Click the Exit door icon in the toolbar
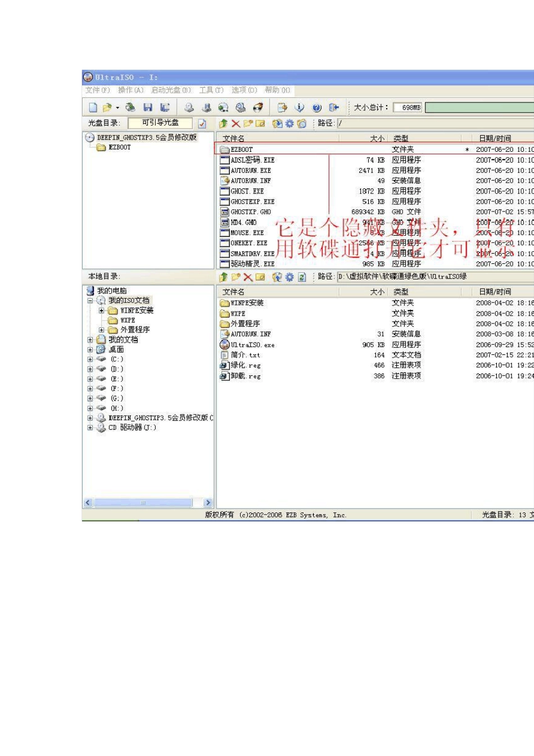Image resolution: width=534 pixels, height=756 pixels. 334,107
